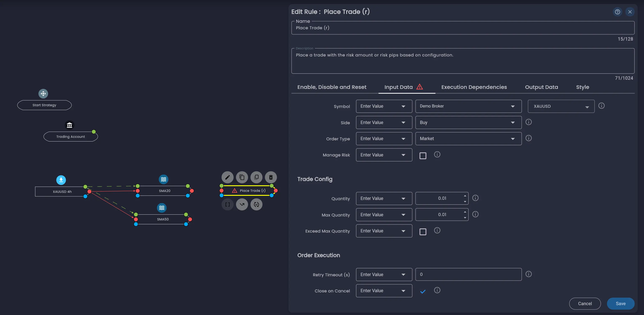Open the delete trash icon above Place Trade

(x=271, y=177)
